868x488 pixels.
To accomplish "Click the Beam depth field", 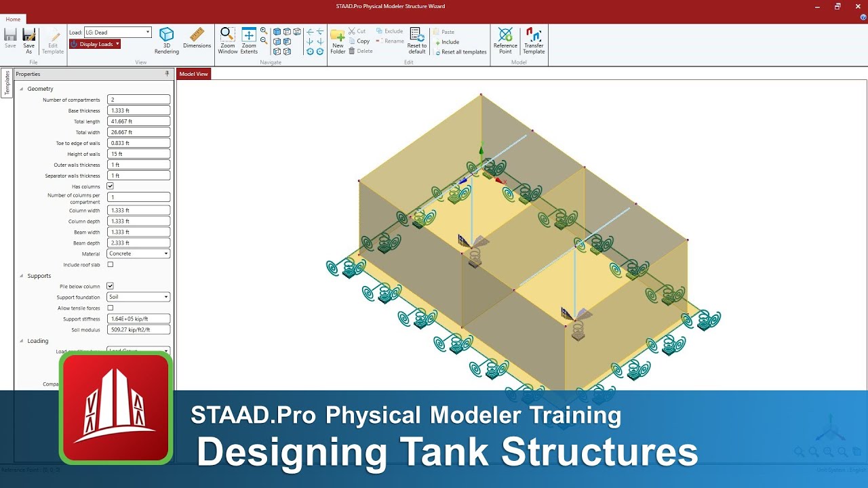I will 138,243.
